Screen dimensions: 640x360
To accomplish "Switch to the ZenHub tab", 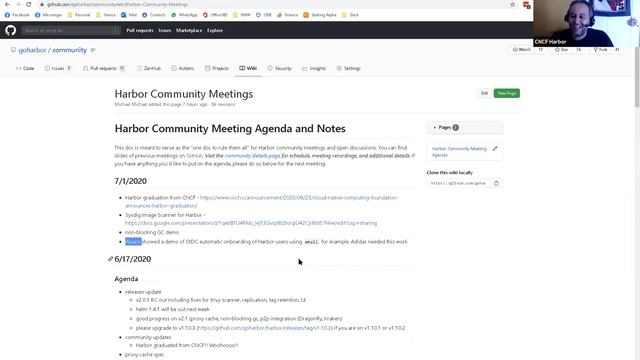I will click(x=149, y=68).
